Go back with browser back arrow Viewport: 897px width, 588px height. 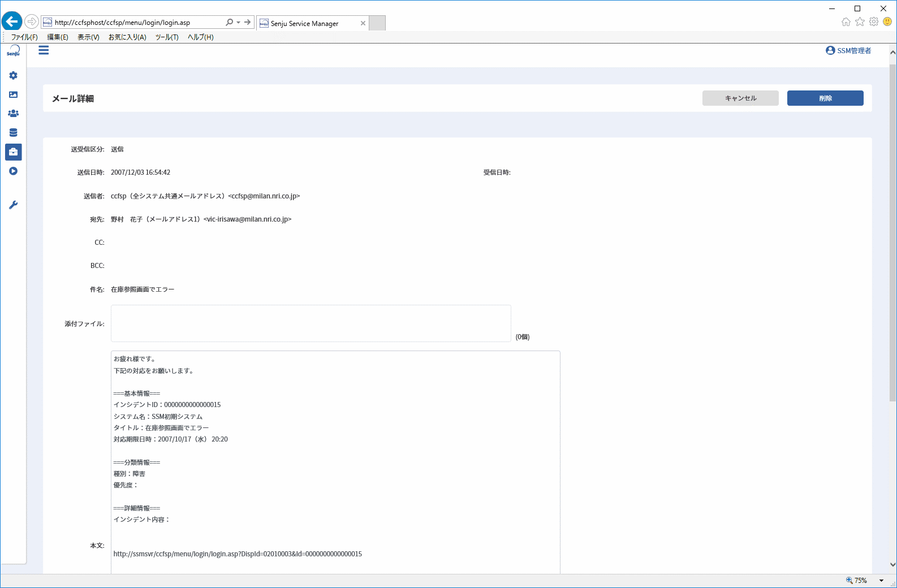11,21
